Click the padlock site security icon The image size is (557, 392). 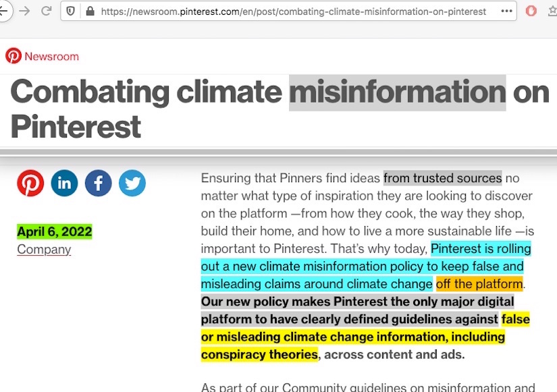[x=90, y=11]
